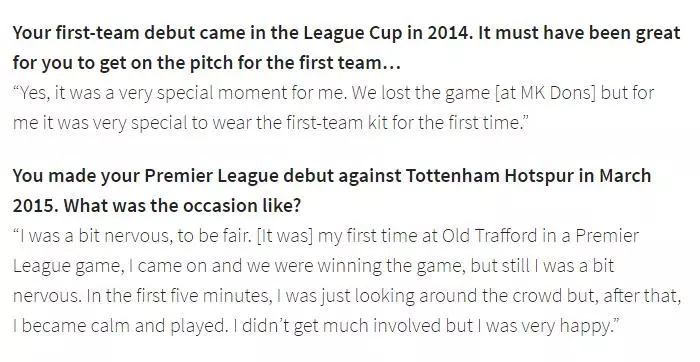This screenshot has height=362, width=700.
Task: Click the bracketed text '[at MK Dons]'
Action: [x=545, y=93]
